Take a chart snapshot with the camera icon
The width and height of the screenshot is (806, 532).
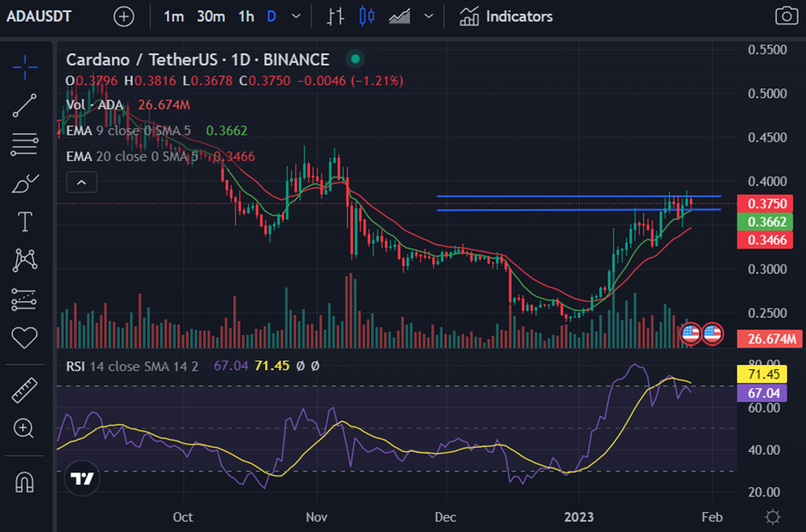point(785,16)
